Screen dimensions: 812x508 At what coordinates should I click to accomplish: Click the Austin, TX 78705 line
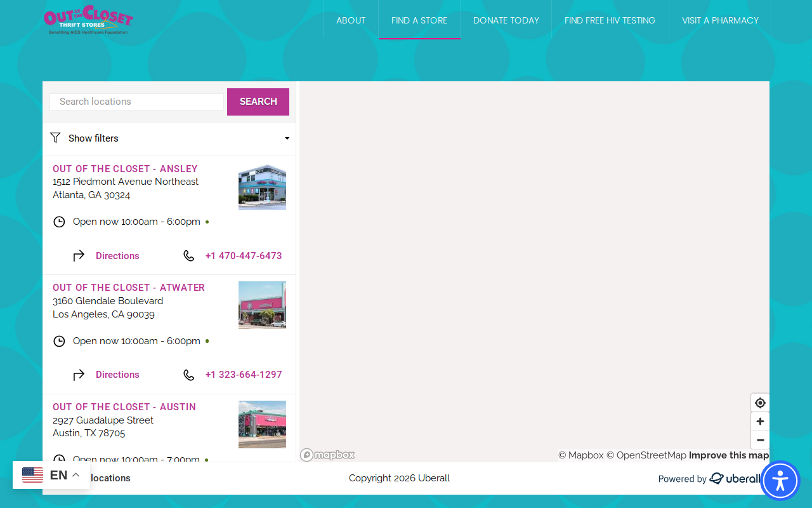pos(89,433)
